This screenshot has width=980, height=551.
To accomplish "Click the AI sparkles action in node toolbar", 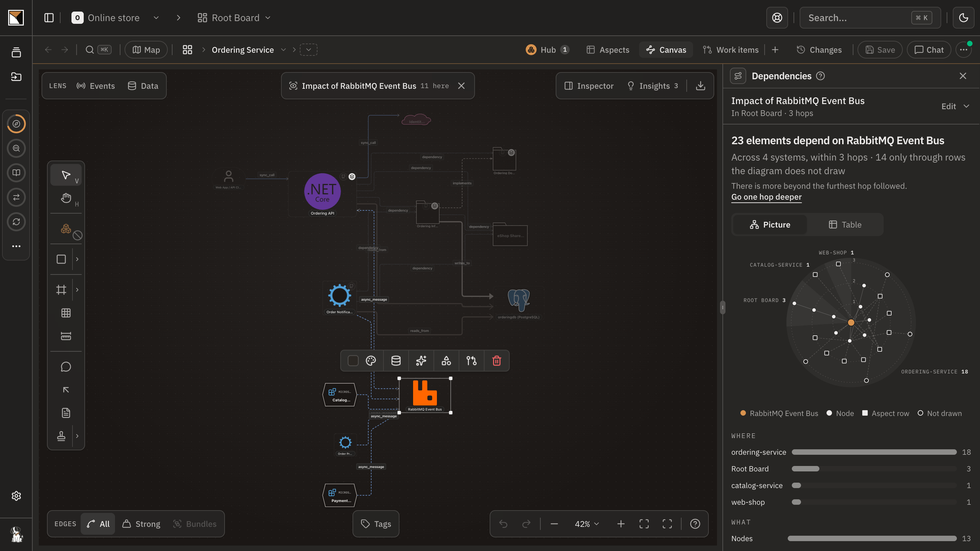I will click(421, 361).
